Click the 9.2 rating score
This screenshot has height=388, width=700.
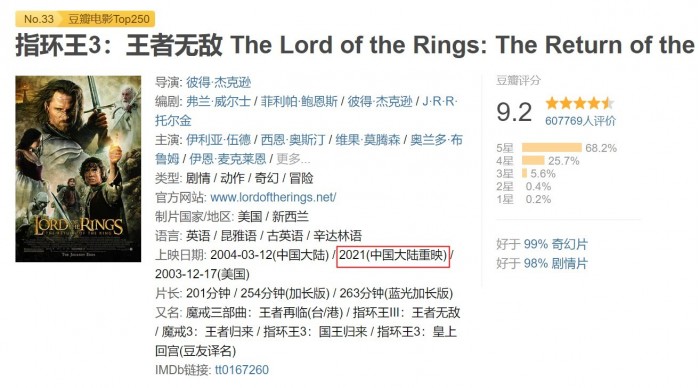514,112
